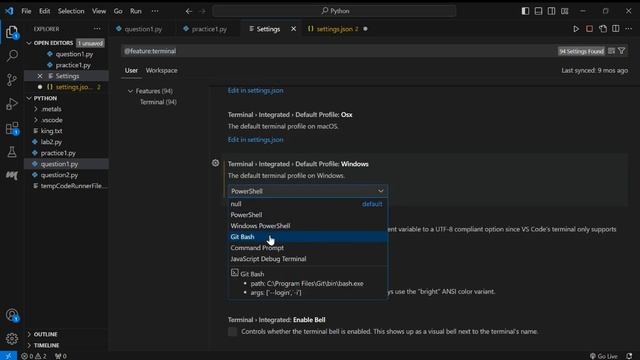640x360 pixels.
Task: Open the Testing flask icon view
Action: click(x=12, y=152)
